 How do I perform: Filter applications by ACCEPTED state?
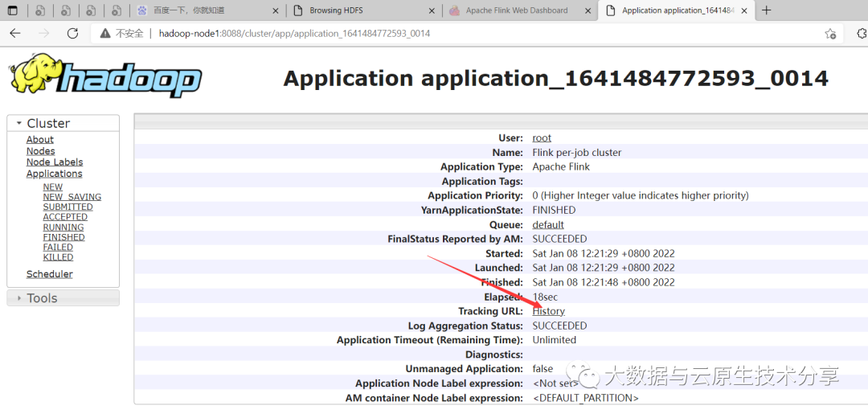pyautogui.click(x=65, y=217)
